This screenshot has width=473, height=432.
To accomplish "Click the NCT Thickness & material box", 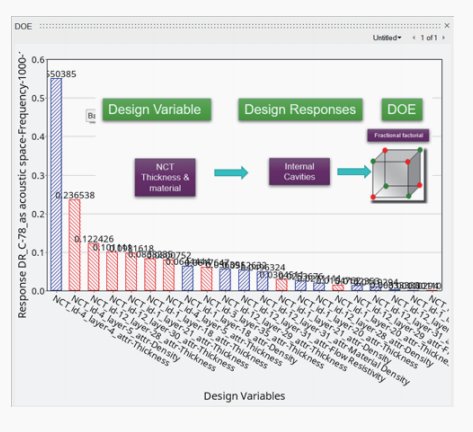I will point(165,177).
